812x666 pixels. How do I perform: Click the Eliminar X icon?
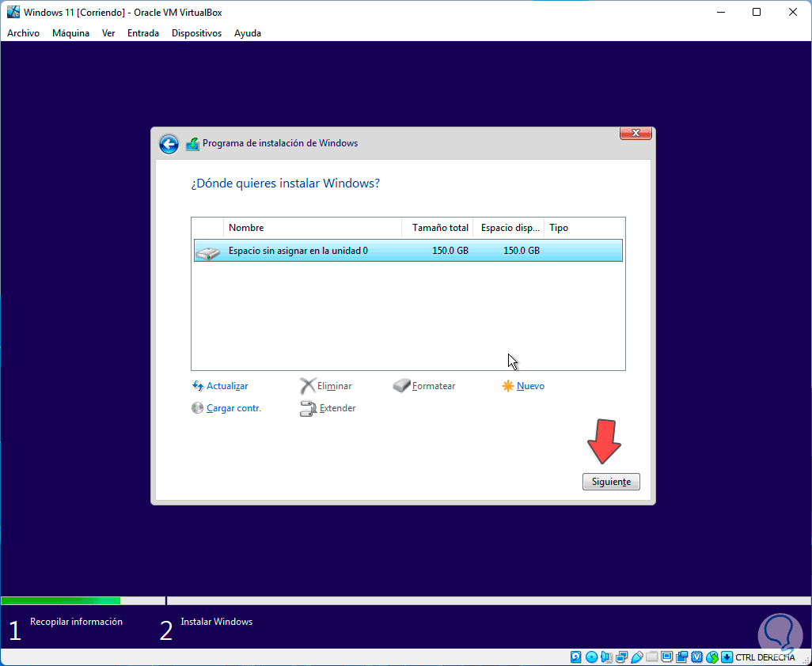coord(308,386)
